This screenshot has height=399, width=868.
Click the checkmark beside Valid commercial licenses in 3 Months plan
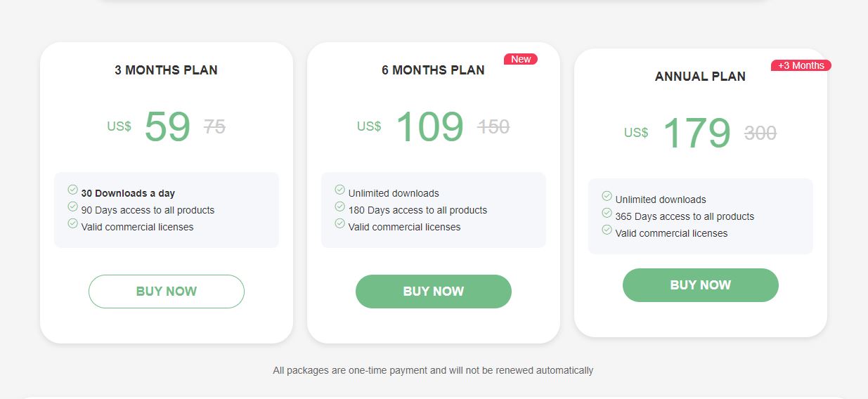[x=72, y=223]
